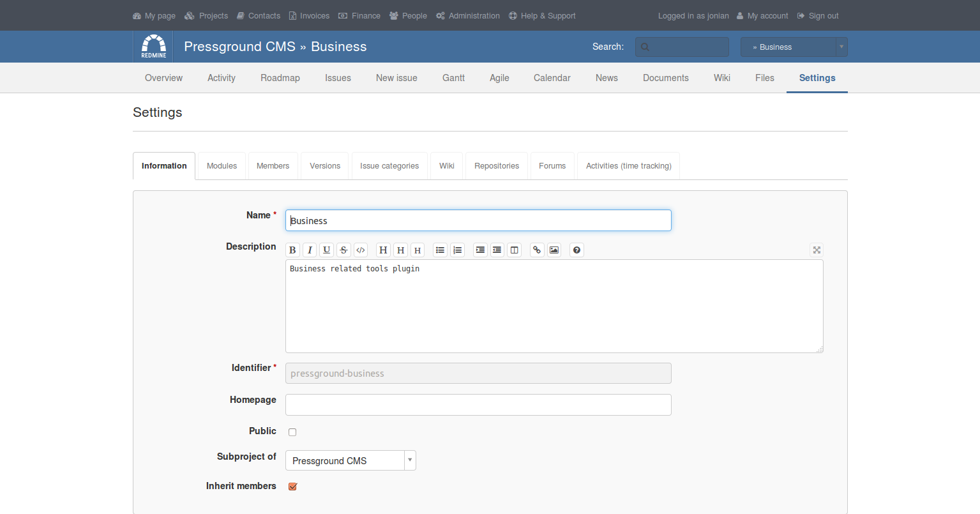
Task: Open the formatting help via question mark icon
Action: pos(577,250)
